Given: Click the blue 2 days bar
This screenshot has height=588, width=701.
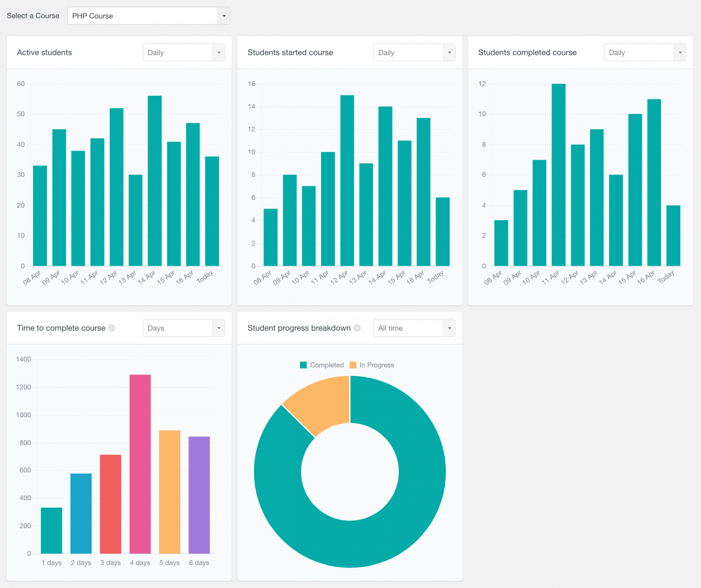Looking at the screenshot, I should pos(81,514).
